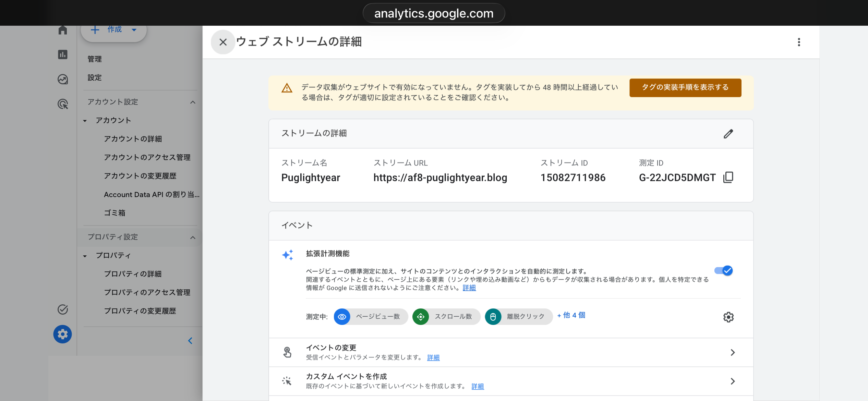Click the warning triangle icon in banner
868x401 pixels.
click(x=287, y=88)
